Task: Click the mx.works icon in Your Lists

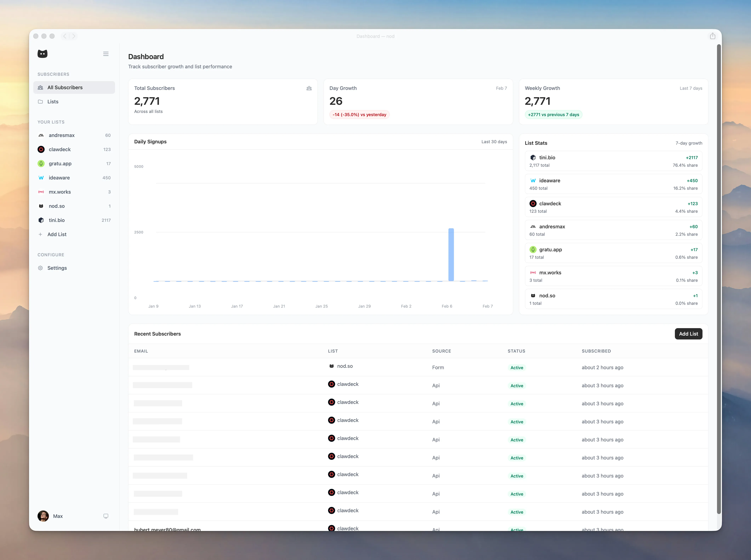Action: (x=41, y=192)
